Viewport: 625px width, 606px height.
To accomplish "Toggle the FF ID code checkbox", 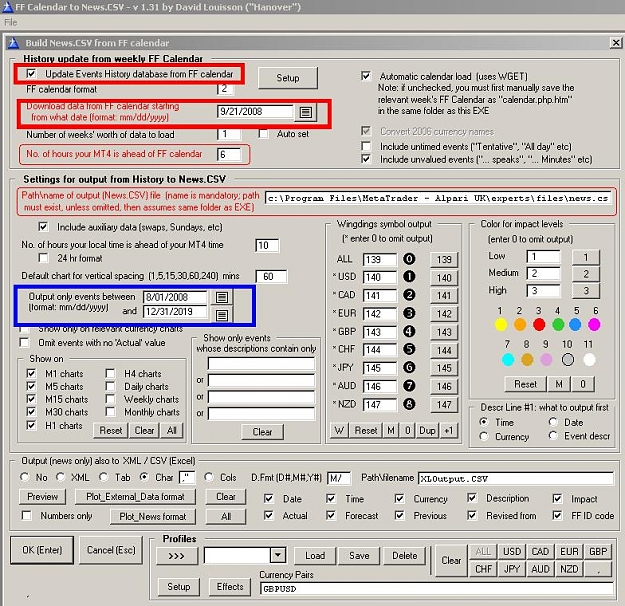I will (x=557, y=515).
